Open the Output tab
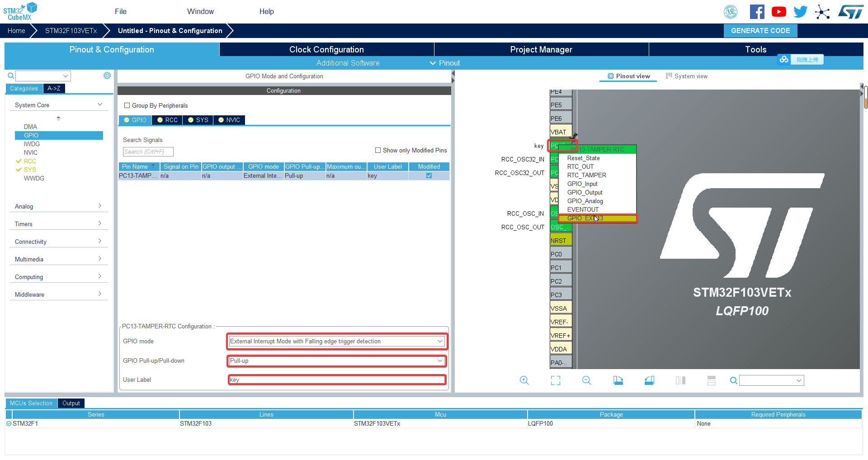 [x=71, y=403]
